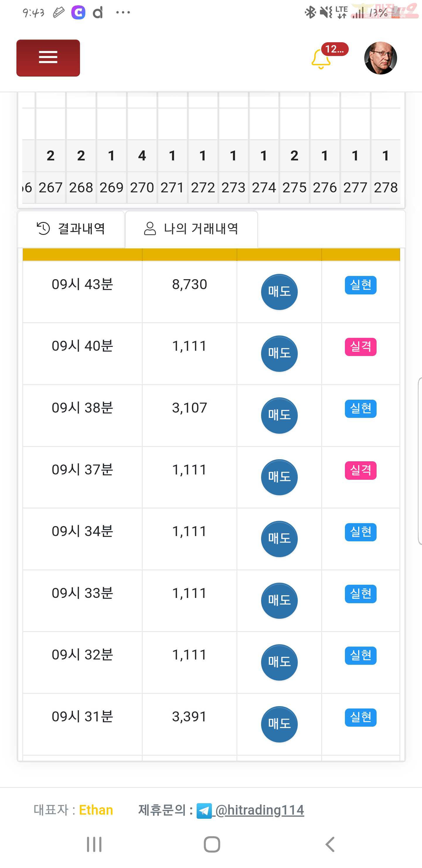Click 8,730 amount in 09시 43분 row

pos(189,284)
